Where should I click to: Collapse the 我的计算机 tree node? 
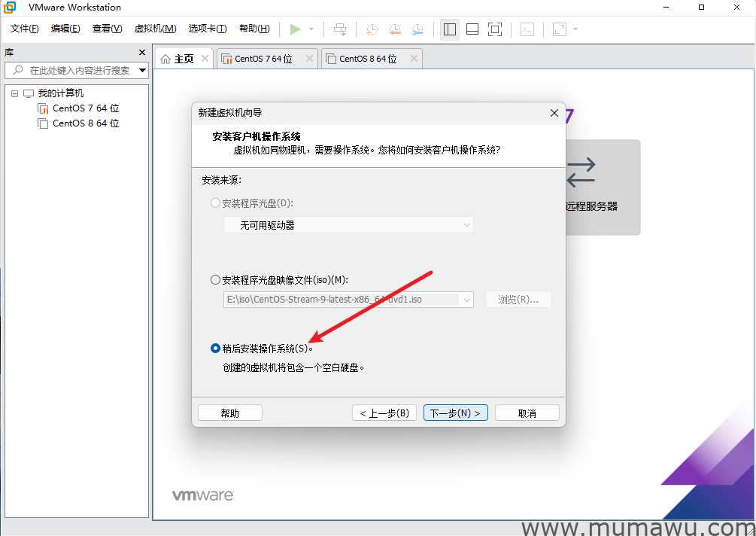click(14, 93)
